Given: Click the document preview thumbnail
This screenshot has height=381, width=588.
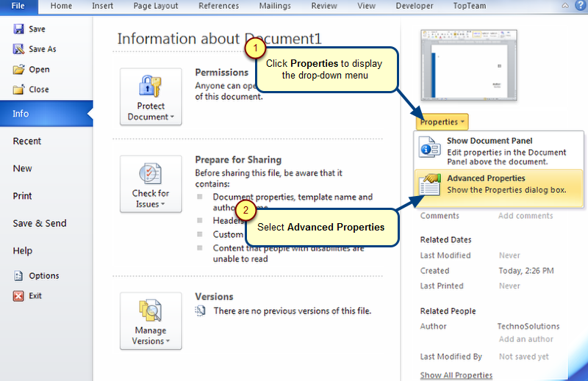Looking at the screenshot, I should 468,65.
